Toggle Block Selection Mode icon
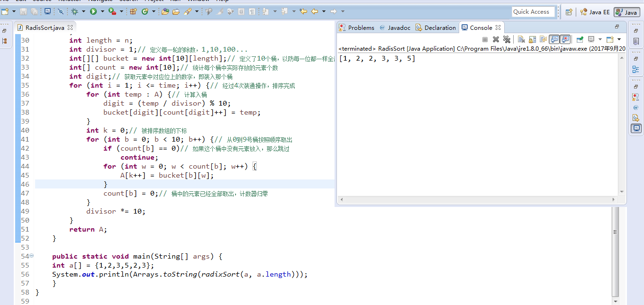The height and width of the screenshot is (305, 644). coord(241,11)
